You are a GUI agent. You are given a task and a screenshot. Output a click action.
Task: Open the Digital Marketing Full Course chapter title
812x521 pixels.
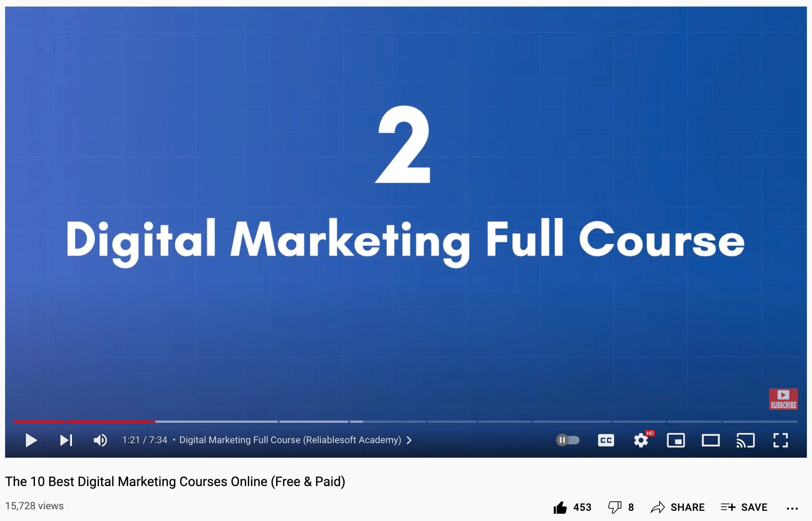coord(290,440)
